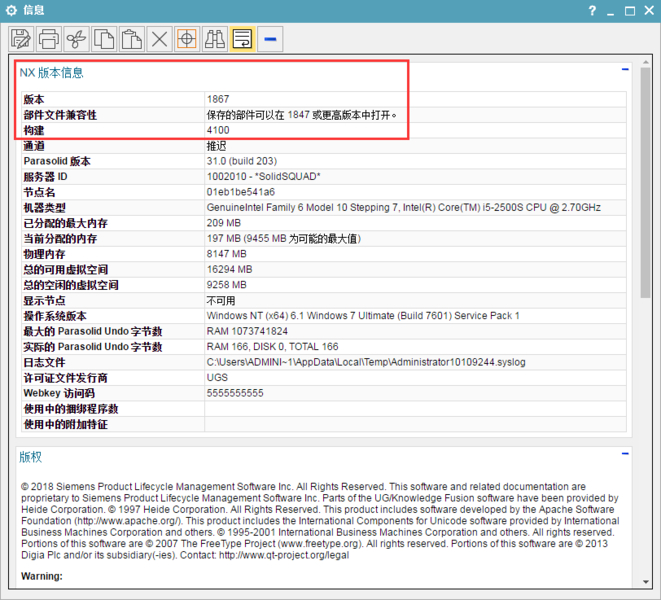Screen dimensions: 661x600
Task: Close the 信息 window
Action: click(x=649, y=11)
